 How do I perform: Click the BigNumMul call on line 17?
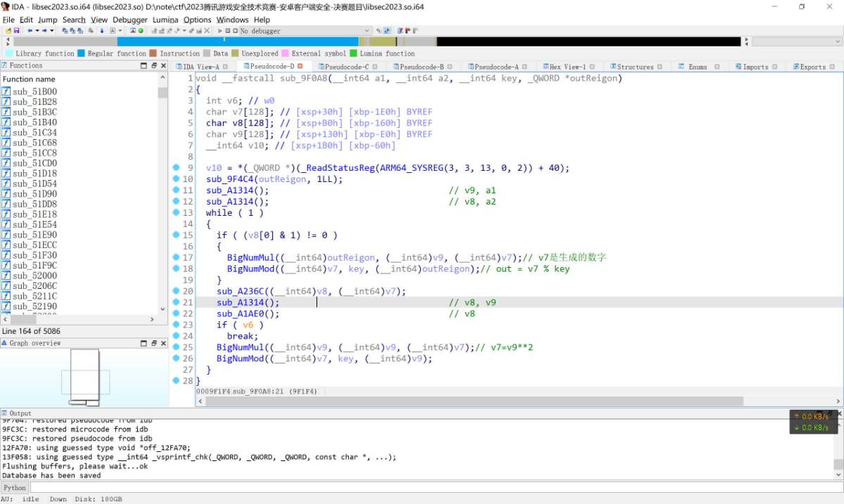coord(250,257)
